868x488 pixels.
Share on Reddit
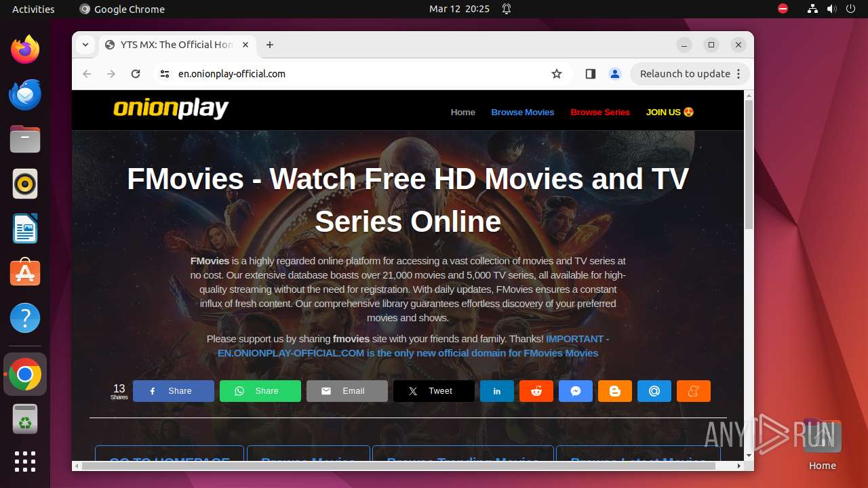[536, 391]
